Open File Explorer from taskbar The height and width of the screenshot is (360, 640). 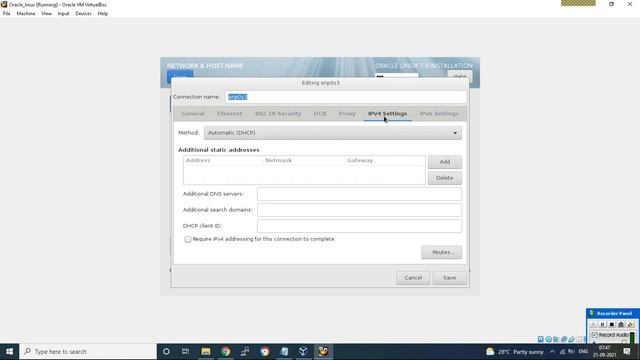click(x=206, y=351)
